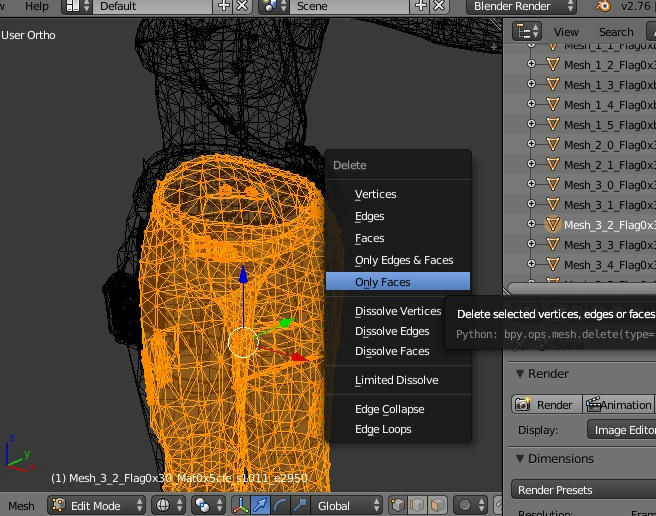Viewport: 656px width, 516px height.
Task: Open the Edit Mode selector dropdown
Action: [x=95, y=505]
